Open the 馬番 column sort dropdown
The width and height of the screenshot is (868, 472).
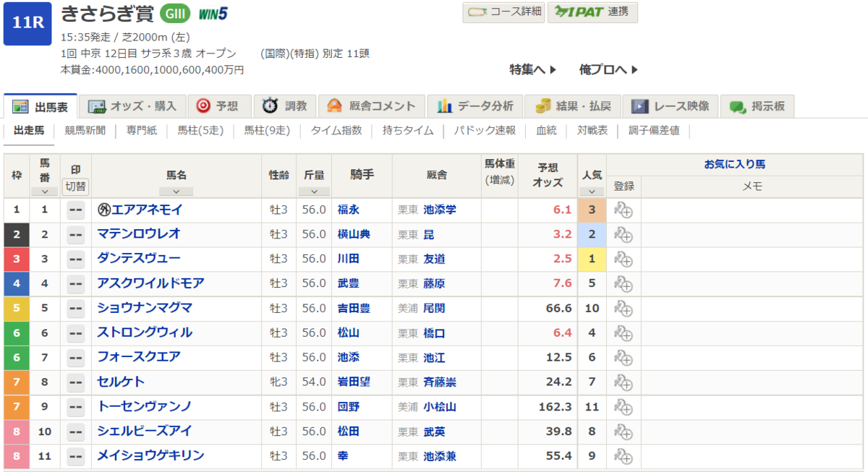(x=45, y=192)
